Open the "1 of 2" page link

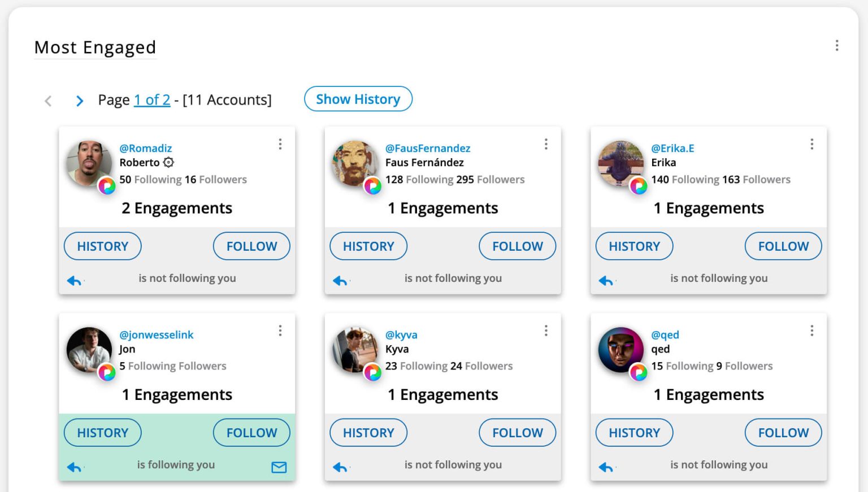pos(152,100)
